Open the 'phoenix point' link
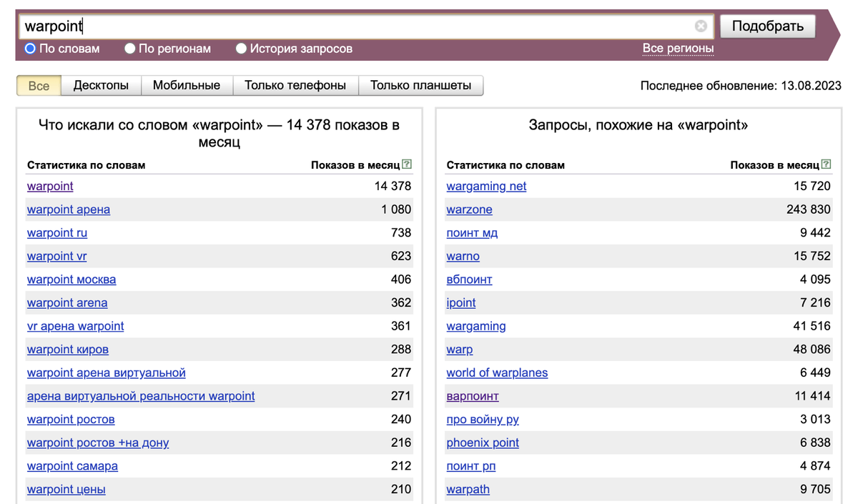The height and width of the screenshot is (504, 858). (x=483, y=443)
